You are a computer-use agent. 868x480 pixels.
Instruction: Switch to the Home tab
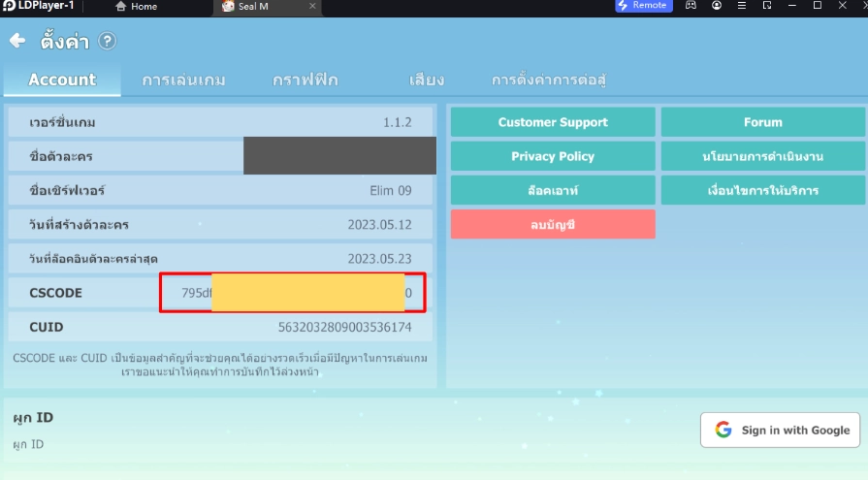(136, 7)
